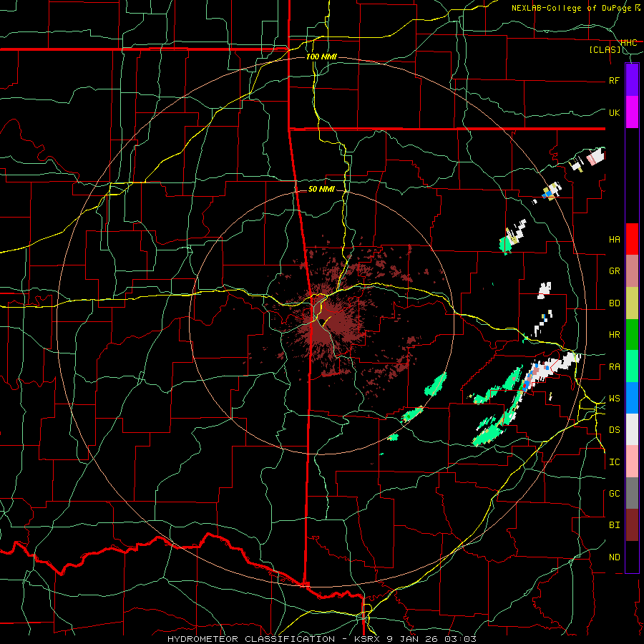This screenshot has width=644, height=644.
Task: Click the WS legend label
Action: 614,399
